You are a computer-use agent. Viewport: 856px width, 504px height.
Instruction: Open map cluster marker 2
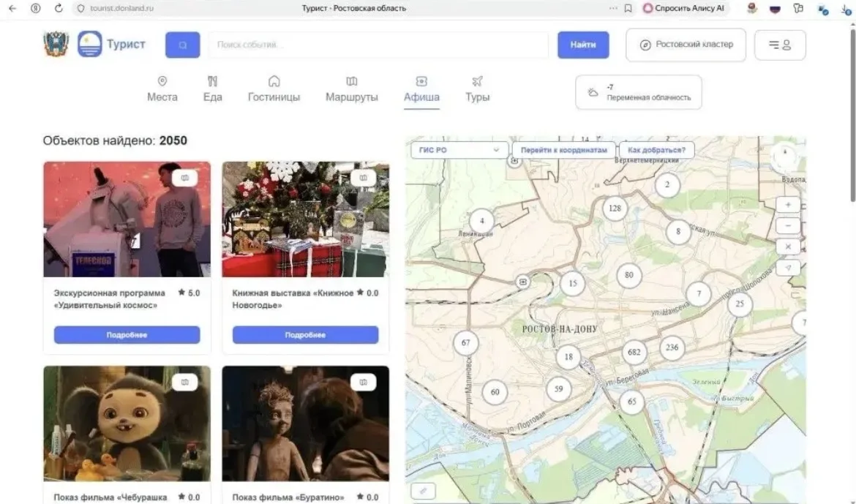pos(667,185)
